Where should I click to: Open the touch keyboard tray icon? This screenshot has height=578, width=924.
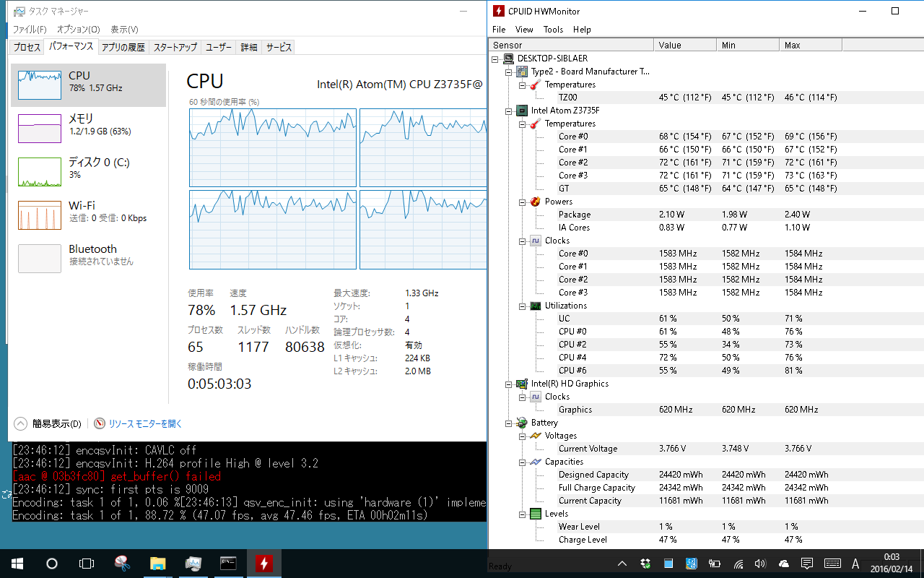[832, 564]
